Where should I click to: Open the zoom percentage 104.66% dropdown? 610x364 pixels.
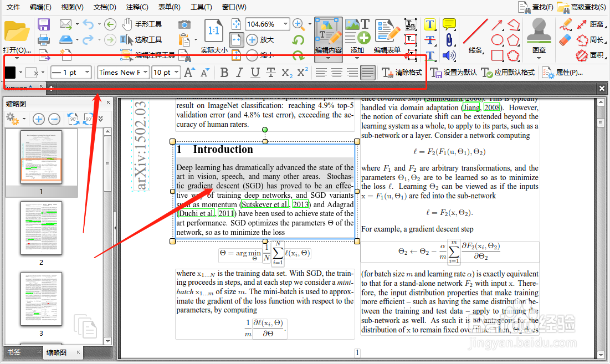click(x=285, y=24)
